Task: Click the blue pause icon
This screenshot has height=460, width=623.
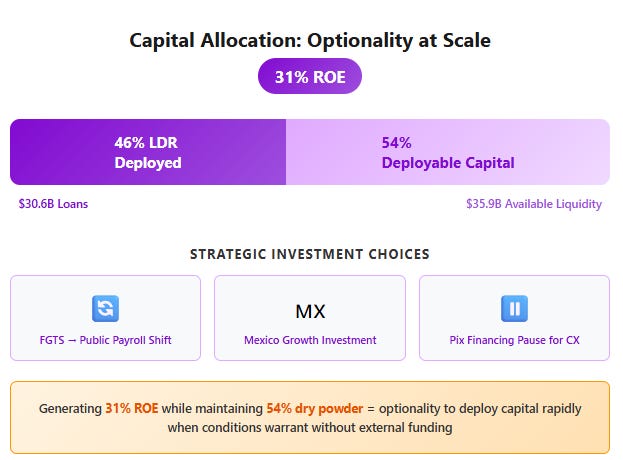Action: (x=514, y=308)
